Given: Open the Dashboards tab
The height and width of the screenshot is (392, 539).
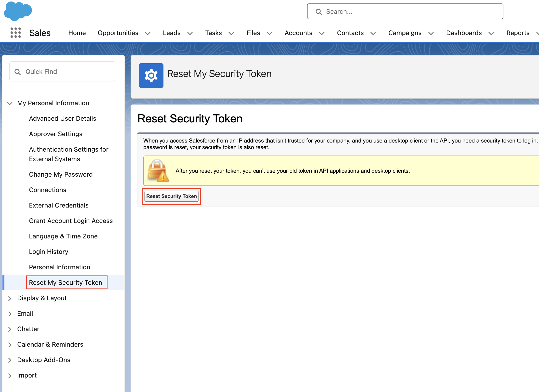Looking at the screenshot, I should click(x=464, y=33).
